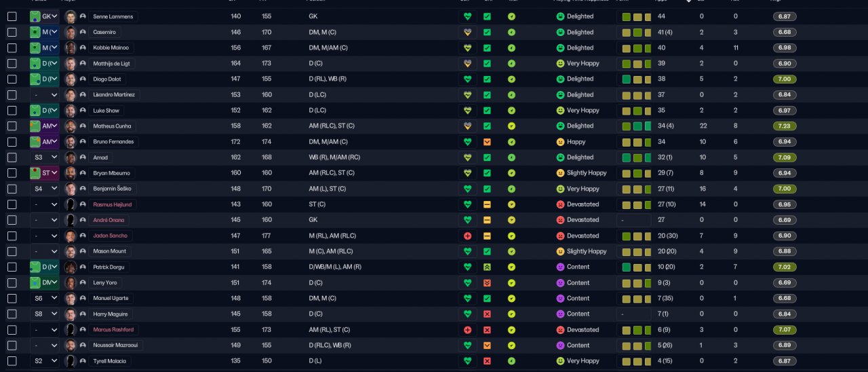Click the Content purple face for Manuel Ugarte

(560, 298)
